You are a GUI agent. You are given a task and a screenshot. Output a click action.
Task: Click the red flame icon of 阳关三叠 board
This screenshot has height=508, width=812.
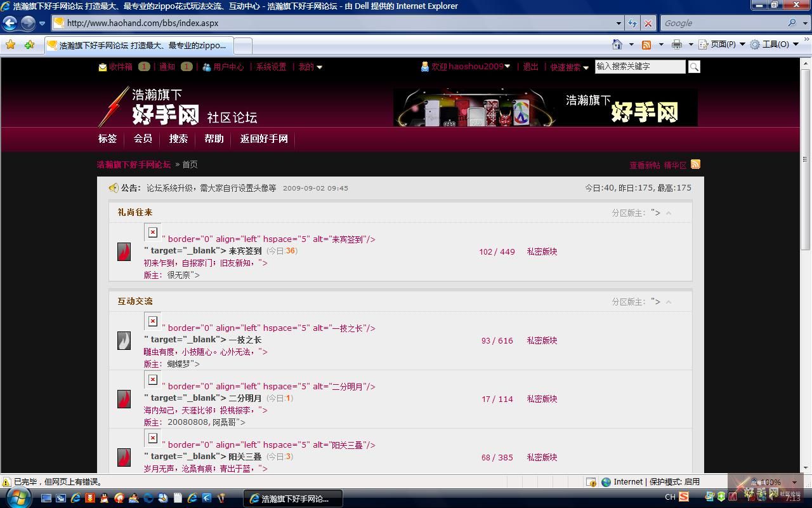(124, 457)
